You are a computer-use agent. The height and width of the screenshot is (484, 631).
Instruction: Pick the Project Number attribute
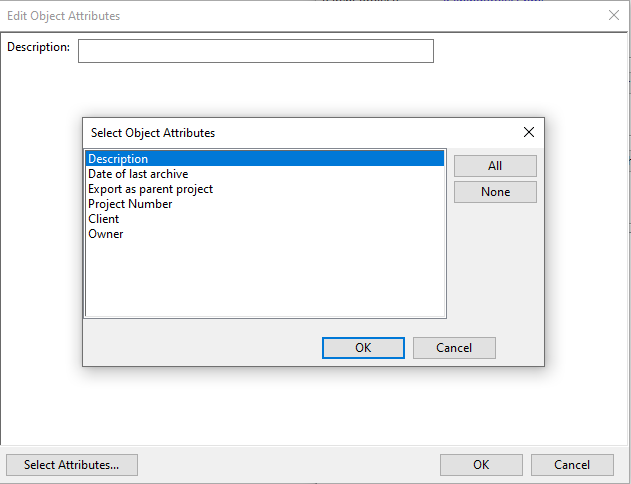tap(130, 204)
